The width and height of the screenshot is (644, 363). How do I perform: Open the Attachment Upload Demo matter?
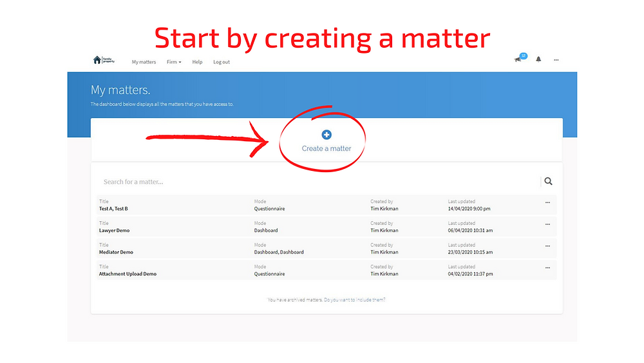(x=128, y=274)
